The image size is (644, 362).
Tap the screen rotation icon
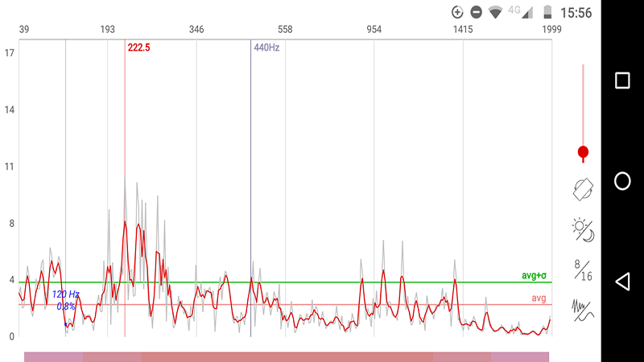click(x=583, y=190)
